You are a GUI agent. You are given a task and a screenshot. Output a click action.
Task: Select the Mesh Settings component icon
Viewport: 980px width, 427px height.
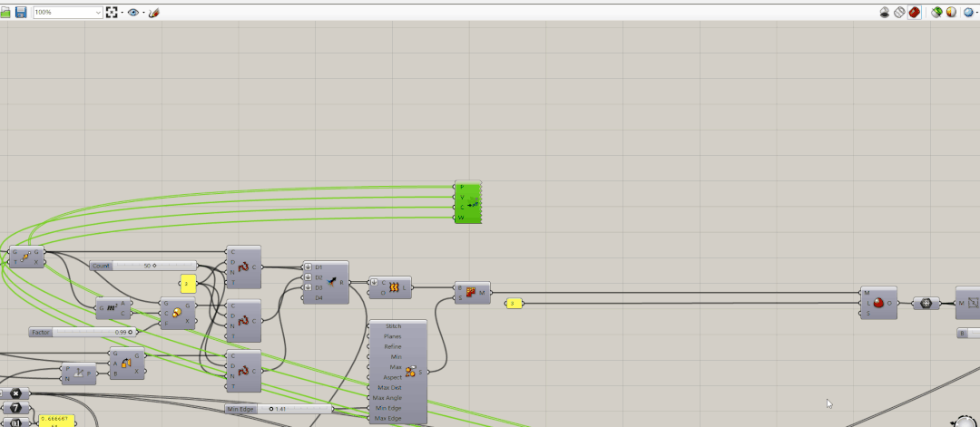pos(411,372)
